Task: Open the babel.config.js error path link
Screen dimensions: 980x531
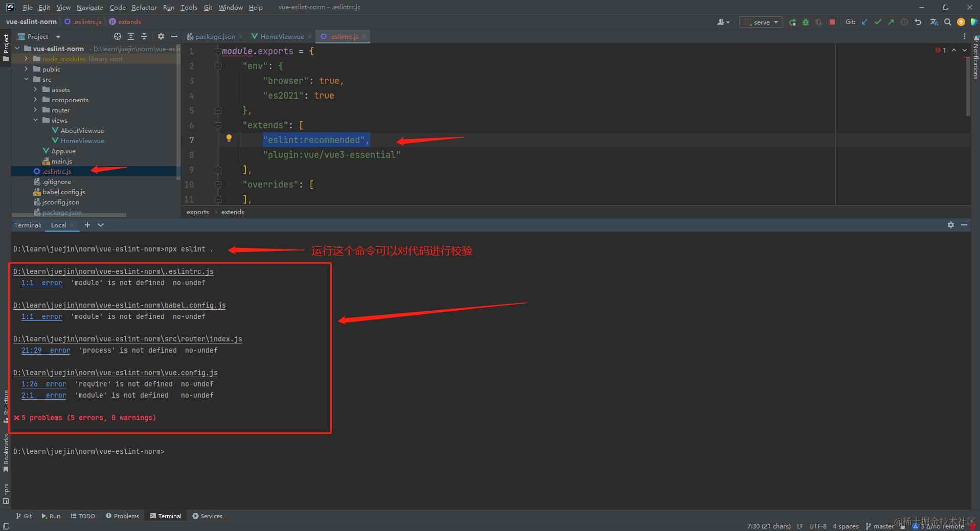Action: point(120,305)
